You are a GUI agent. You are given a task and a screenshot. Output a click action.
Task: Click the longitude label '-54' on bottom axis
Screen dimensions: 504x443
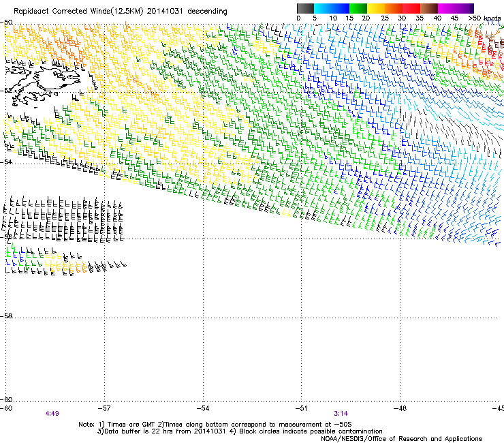pos(203,408)
